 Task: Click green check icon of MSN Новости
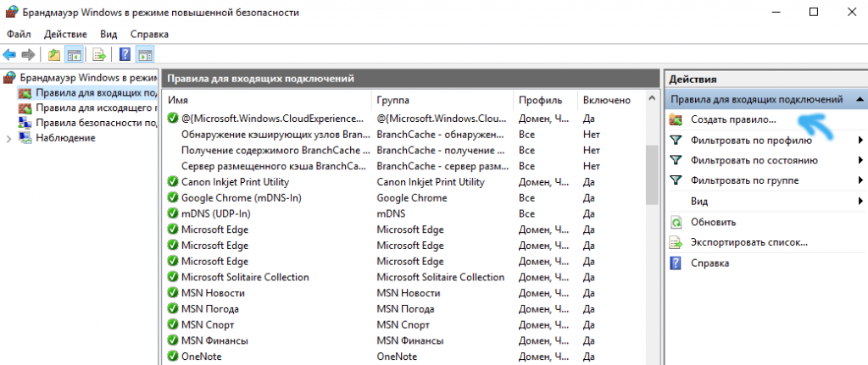[173, 293]
